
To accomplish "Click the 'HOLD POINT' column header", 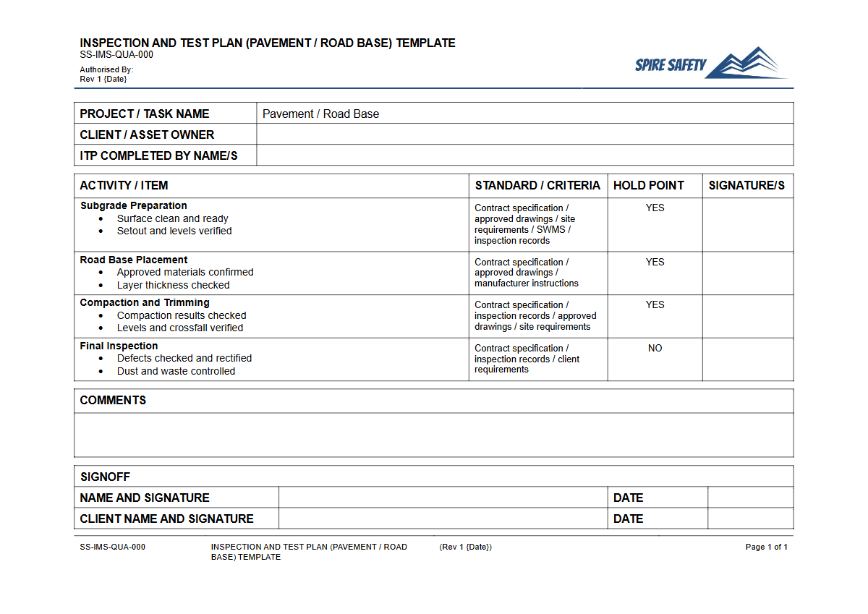I will pyautogui.click(x=648, y=186).
